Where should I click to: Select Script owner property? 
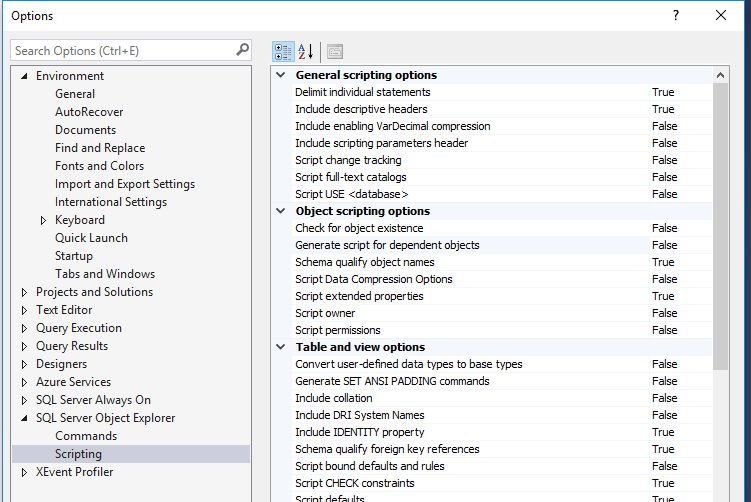[325, 313]
